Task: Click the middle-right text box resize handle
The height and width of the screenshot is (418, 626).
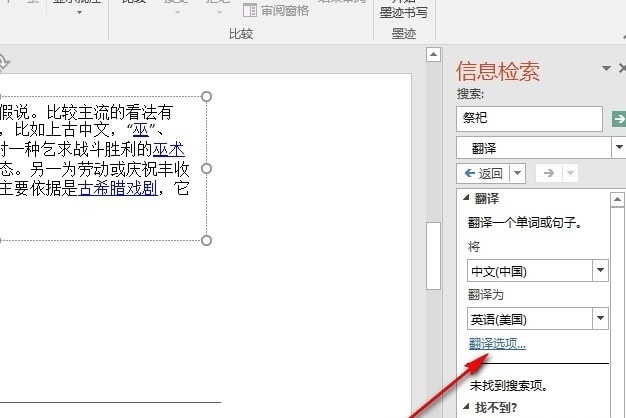Action: [x=207, y=168]
